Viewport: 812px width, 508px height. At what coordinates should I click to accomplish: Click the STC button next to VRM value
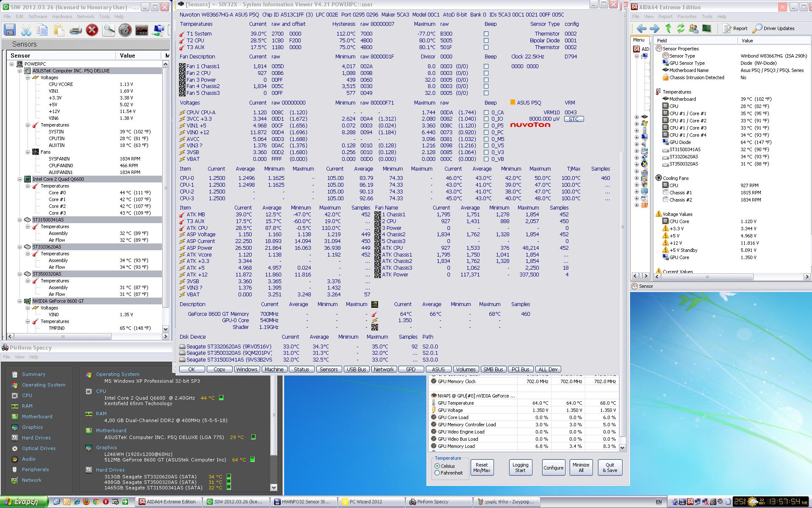click(x=573, y=119)
